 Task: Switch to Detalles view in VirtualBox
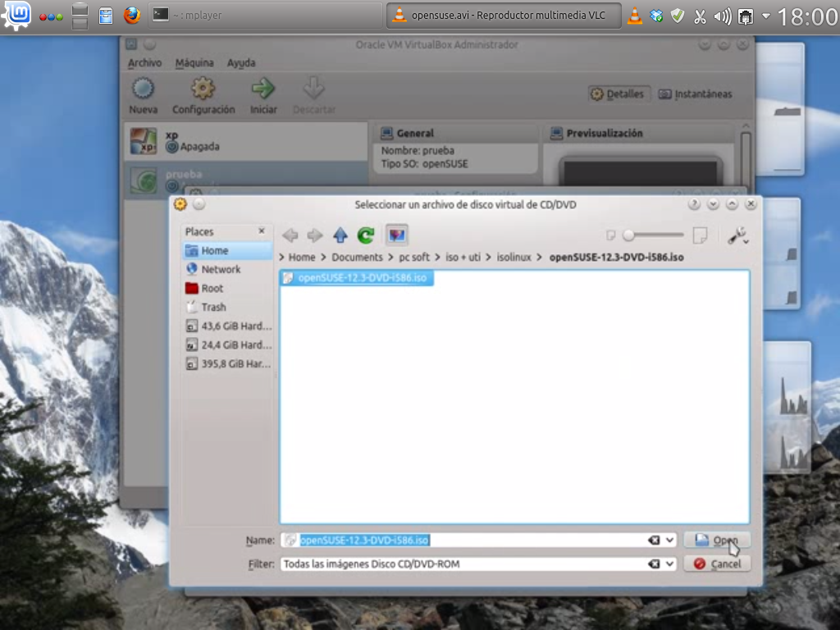click(619, 94)
